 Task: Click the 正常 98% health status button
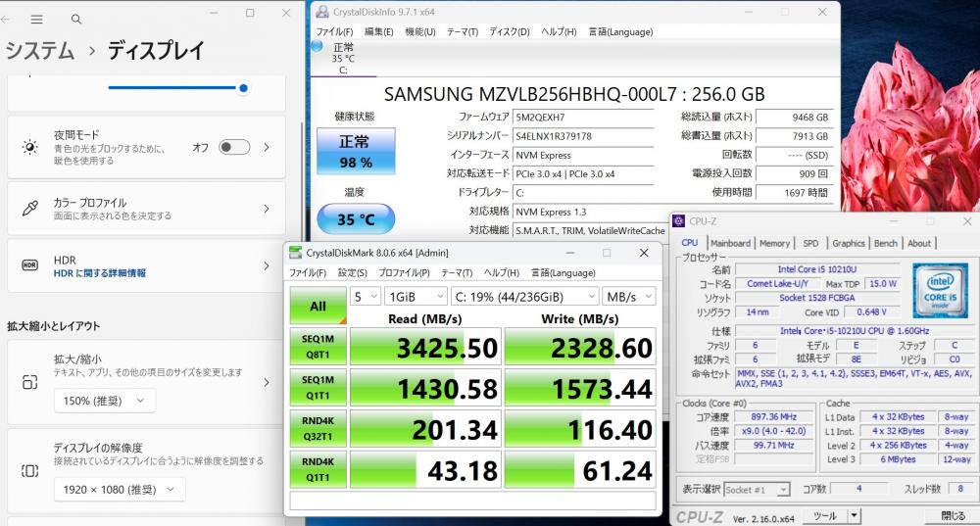[x=356, y=151]
